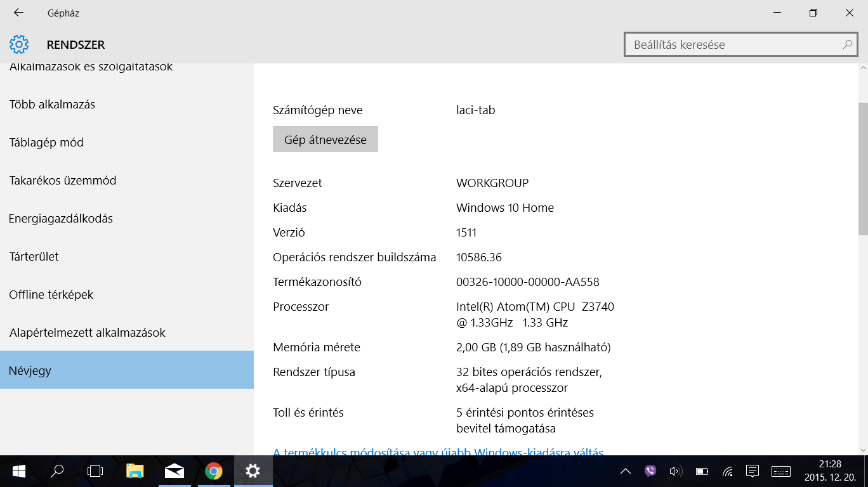
Task: Minimize the Gépház window
Action: (778, 13)
